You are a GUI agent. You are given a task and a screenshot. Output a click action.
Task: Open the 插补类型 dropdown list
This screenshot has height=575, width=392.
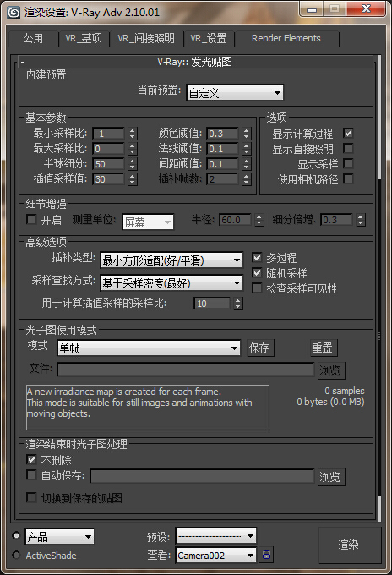(171, 260)
